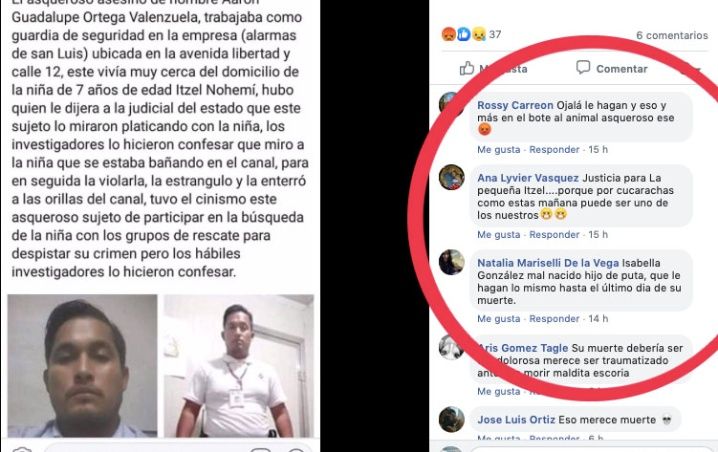Open Ana Lyvier Vasquez's profile avatar
Viewport: 718px width, 452px height.
[451, 177]
